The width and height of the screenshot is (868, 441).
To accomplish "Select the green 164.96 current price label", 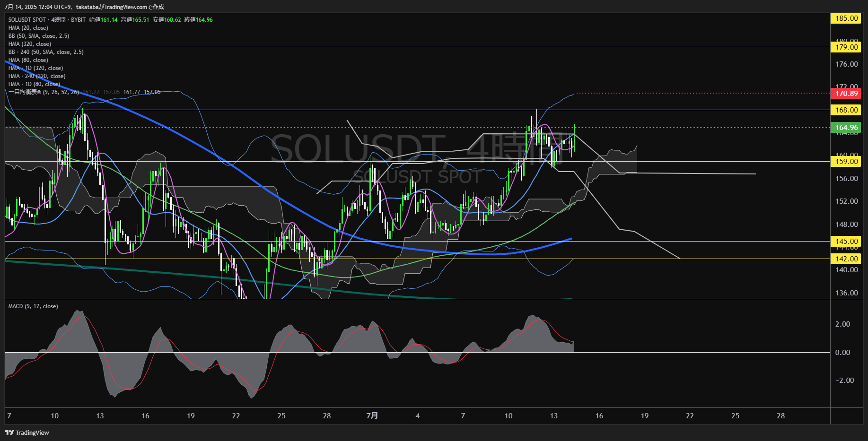I will pyautogui.click(x=846, y=127).
